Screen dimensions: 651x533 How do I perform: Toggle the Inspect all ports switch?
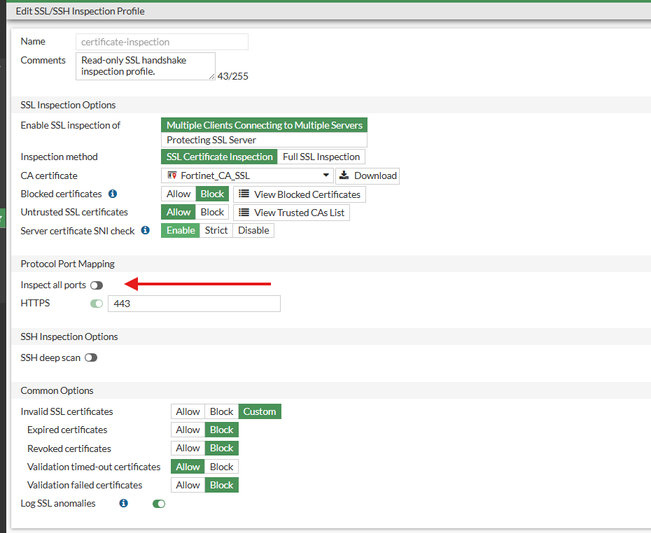(x=96, y=285)
